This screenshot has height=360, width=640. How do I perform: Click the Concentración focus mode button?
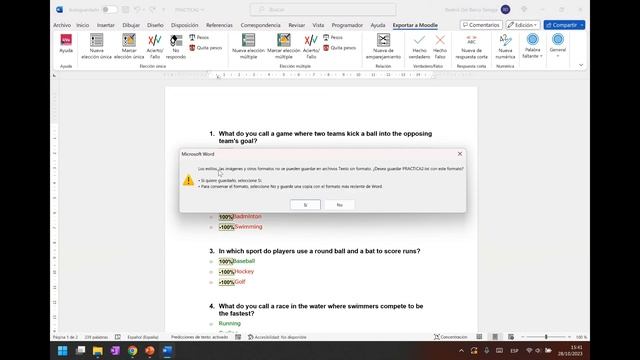451,337
